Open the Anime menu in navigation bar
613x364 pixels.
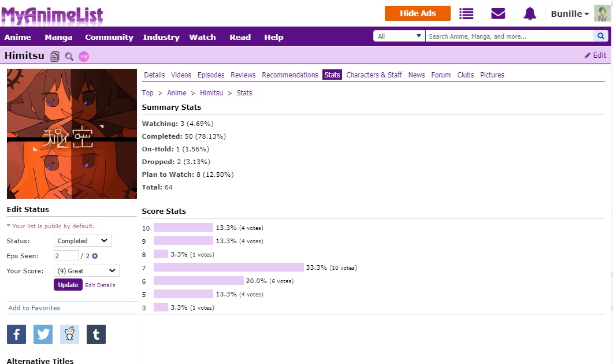point(17,37)
